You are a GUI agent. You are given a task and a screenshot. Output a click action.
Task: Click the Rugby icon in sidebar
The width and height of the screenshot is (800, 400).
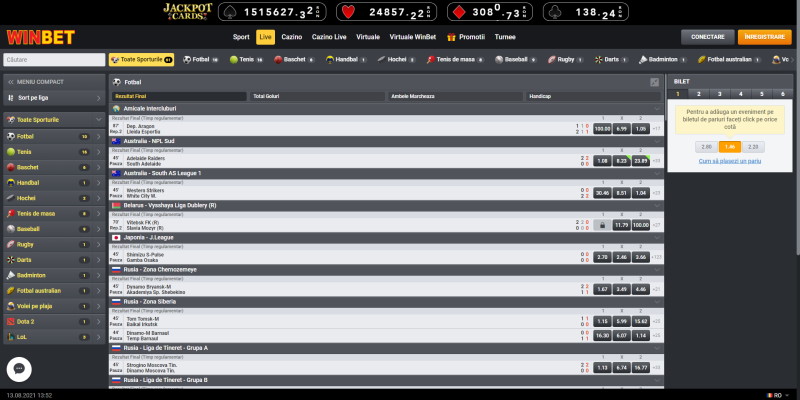pyautogui.click(x=11, y=244)
